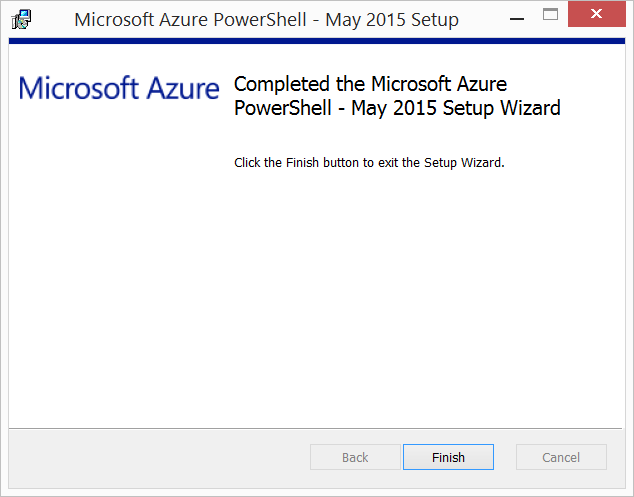Click the gray footer area left of Back
Image resolution: width=634 pixels, height=497 pixels.
[158, 457]
